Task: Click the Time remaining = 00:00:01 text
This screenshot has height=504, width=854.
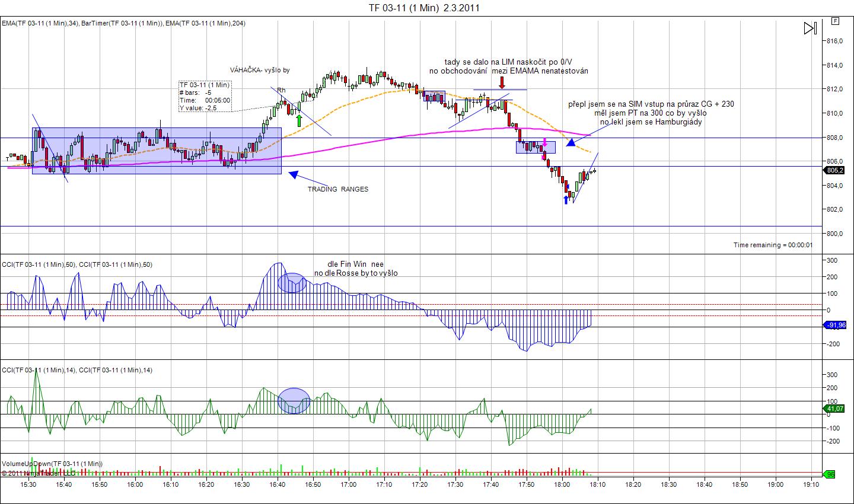Action: click(773, 245)
